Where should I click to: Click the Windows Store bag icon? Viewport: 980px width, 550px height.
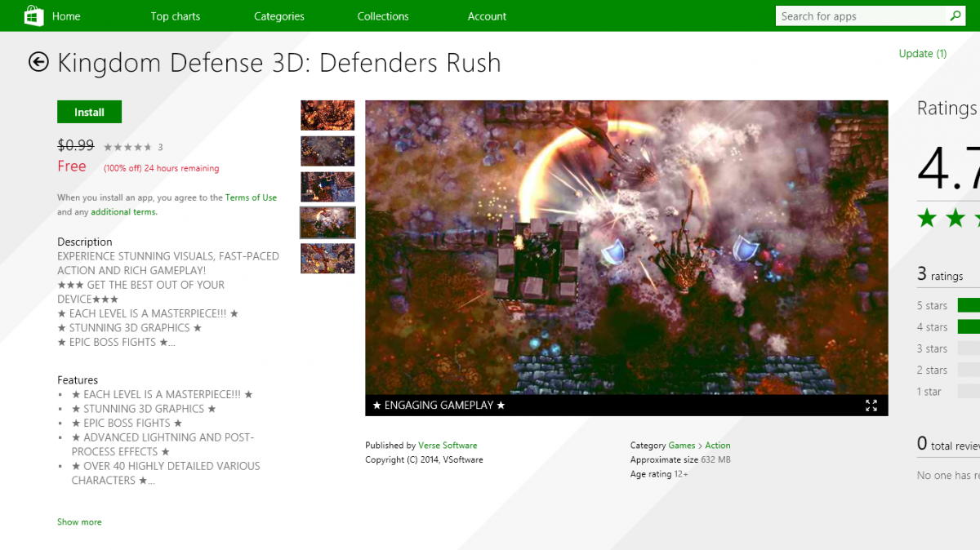pyautogui.click(x=33, y=16)
